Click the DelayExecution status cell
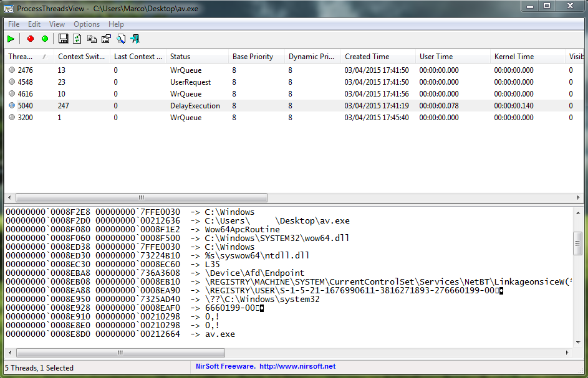588x378 pixels. pos(195,106)
